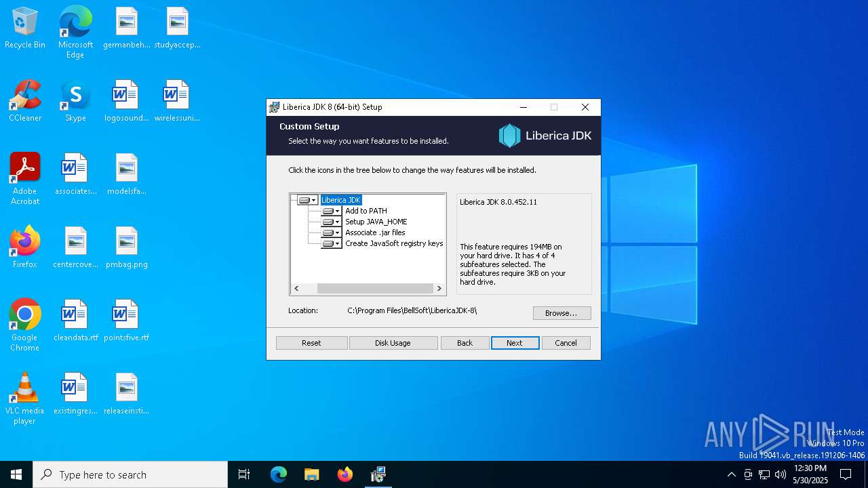Click the feature tree horizontal scrollbar thumb
Viewport: 868px width, 488px height.
coord(375,289)
